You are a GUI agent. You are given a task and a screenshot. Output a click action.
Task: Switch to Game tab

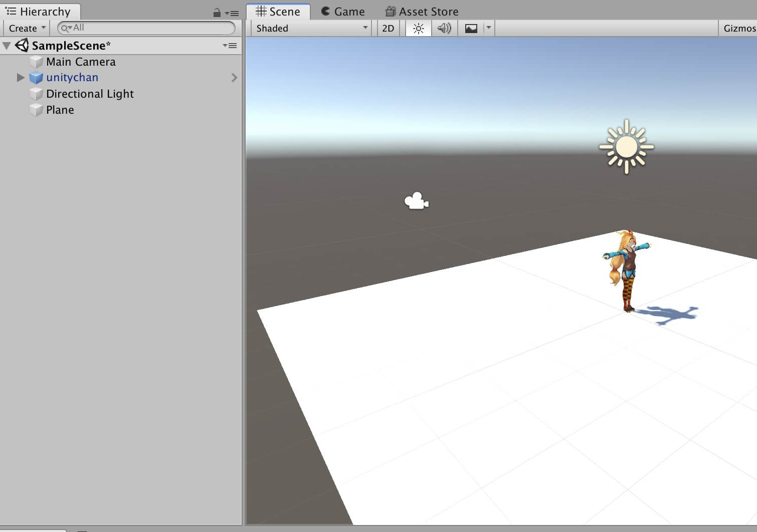click(x=343, y=12)
